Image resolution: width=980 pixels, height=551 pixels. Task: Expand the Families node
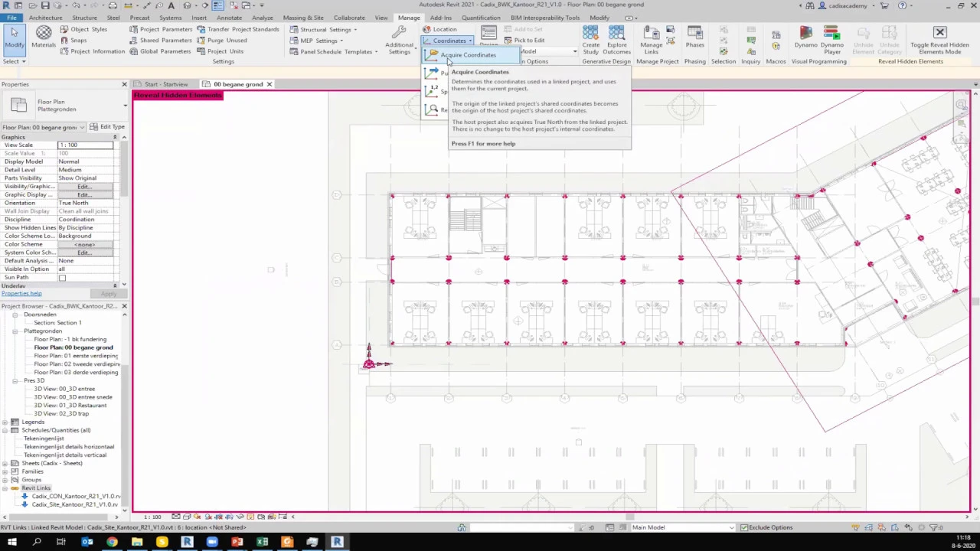tap(5, 471)
